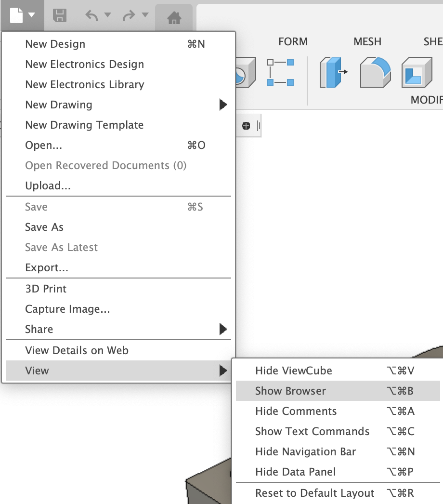
Task: Open the Redo history dropdown arrow
Action: pyautogui.click(x=145, y=15)
